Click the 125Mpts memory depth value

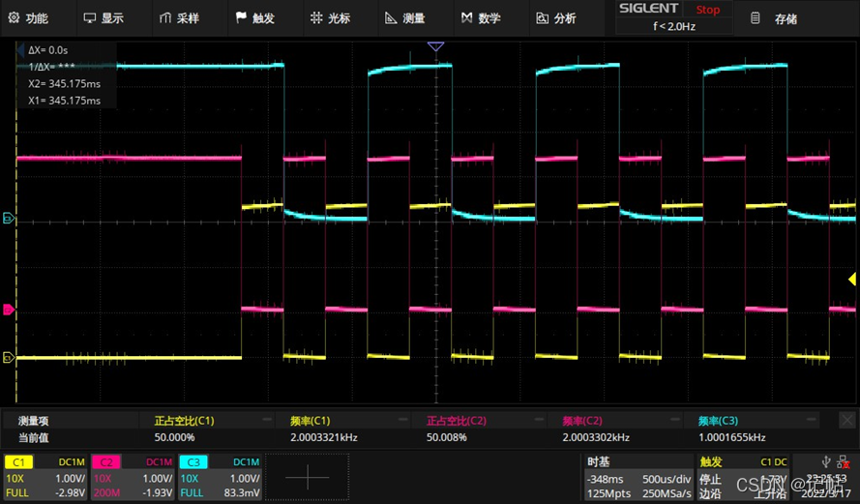608,493
